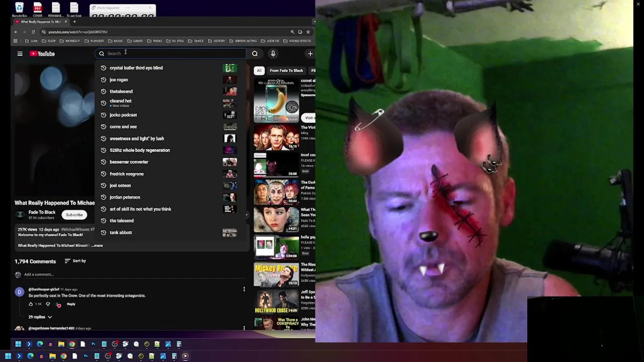Select 'joe rogan' search suggestion
The height and width of the screenshot is (362, 644).
click(x=169, y=79)
